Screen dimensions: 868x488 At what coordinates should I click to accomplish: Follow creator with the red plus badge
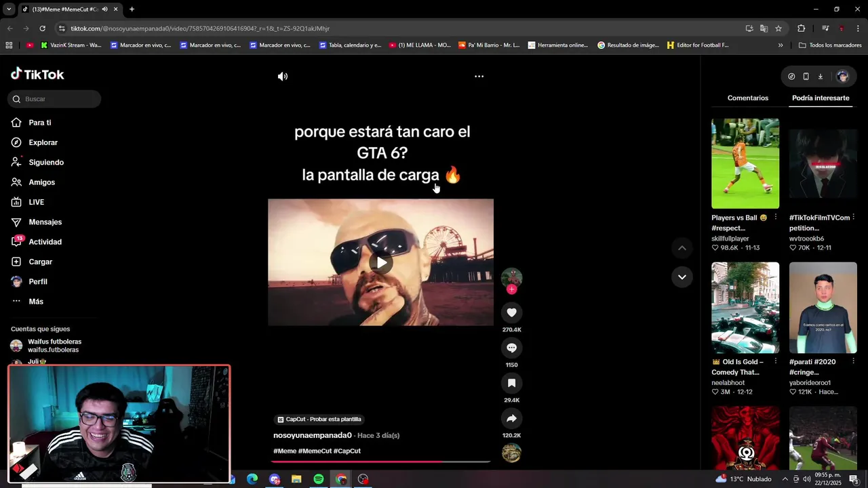coord(511,289)
